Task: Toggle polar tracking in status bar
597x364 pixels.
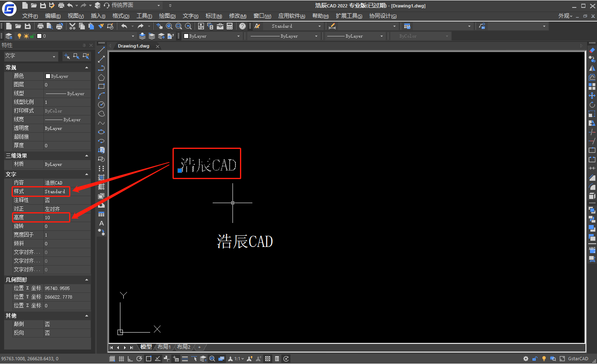Action: click(139, 359)
